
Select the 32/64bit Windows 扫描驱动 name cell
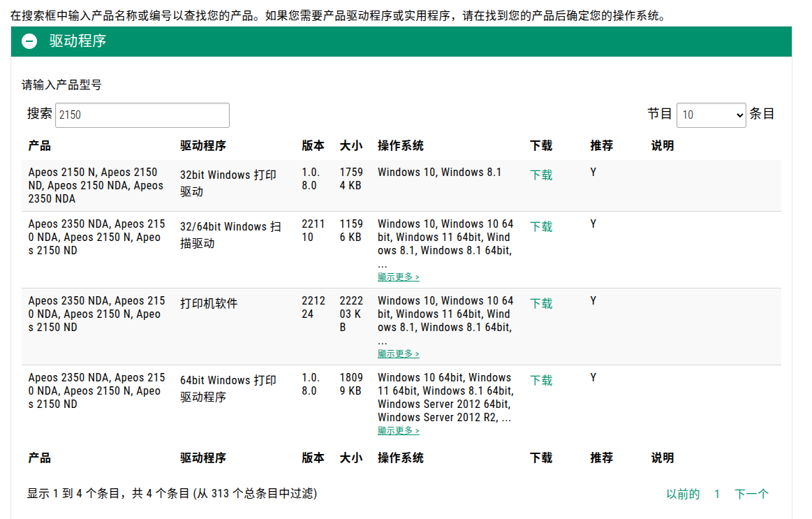[x=230, y=235]
